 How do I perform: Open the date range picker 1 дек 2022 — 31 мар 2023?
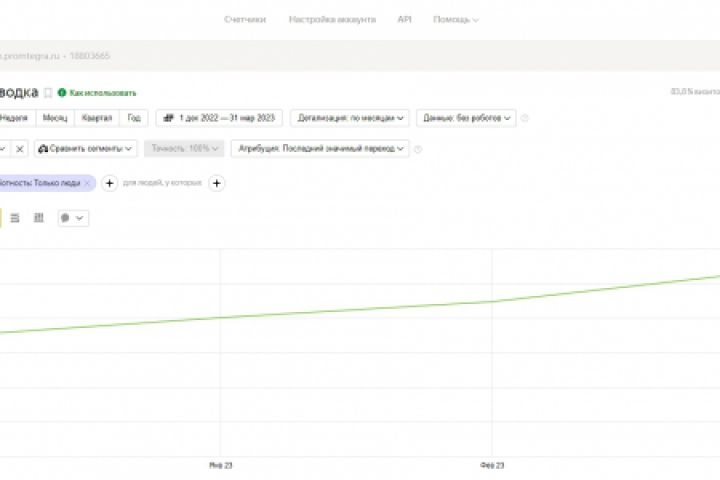[219, 118]
